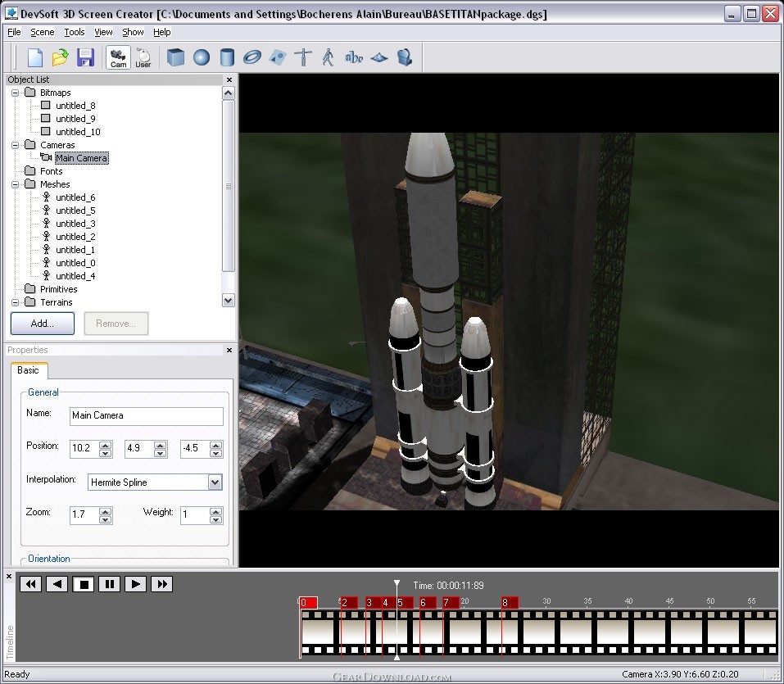
Task: Open the Interpolation dropdown
Action: 215,482
